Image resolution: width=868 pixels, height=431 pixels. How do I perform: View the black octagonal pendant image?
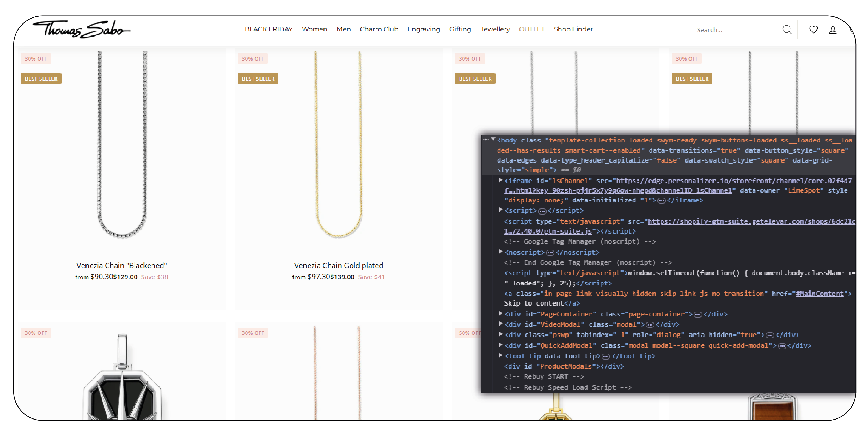pyautogui.click(x=122, y=377)
